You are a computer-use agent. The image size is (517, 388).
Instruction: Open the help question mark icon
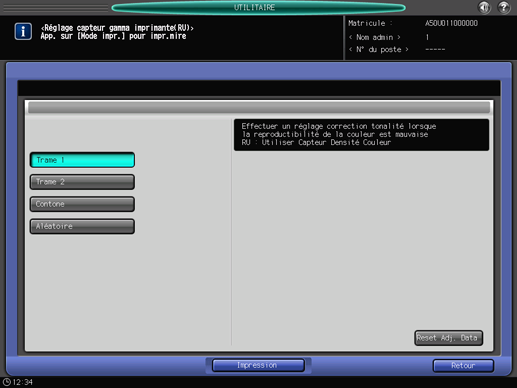pos(504,7)
